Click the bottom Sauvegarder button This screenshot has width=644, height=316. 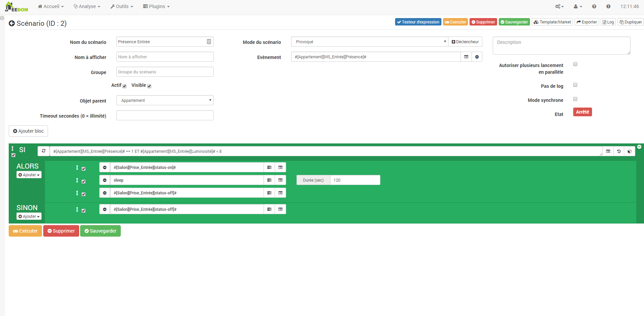100,231
